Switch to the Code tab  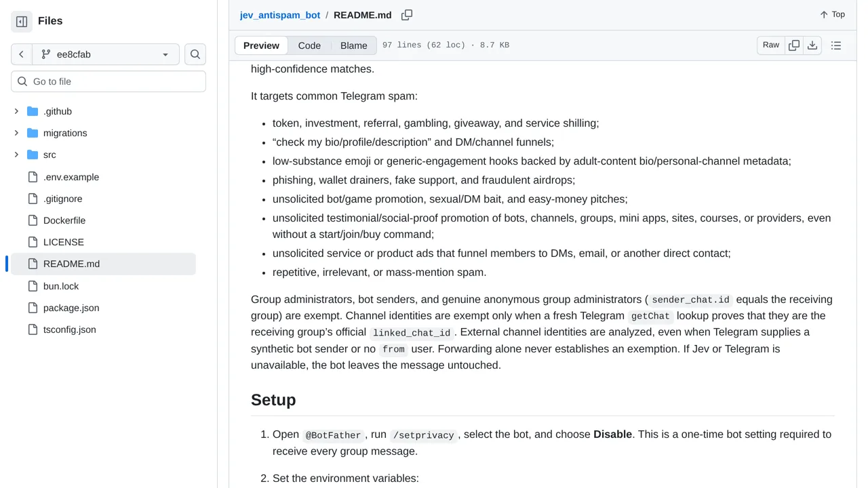309,45
